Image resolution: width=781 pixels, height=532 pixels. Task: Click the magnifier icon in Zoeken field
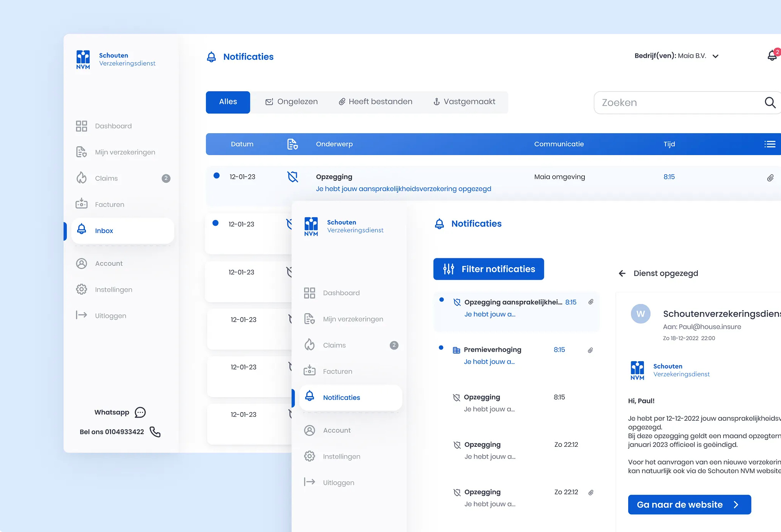tap(769, 102)
